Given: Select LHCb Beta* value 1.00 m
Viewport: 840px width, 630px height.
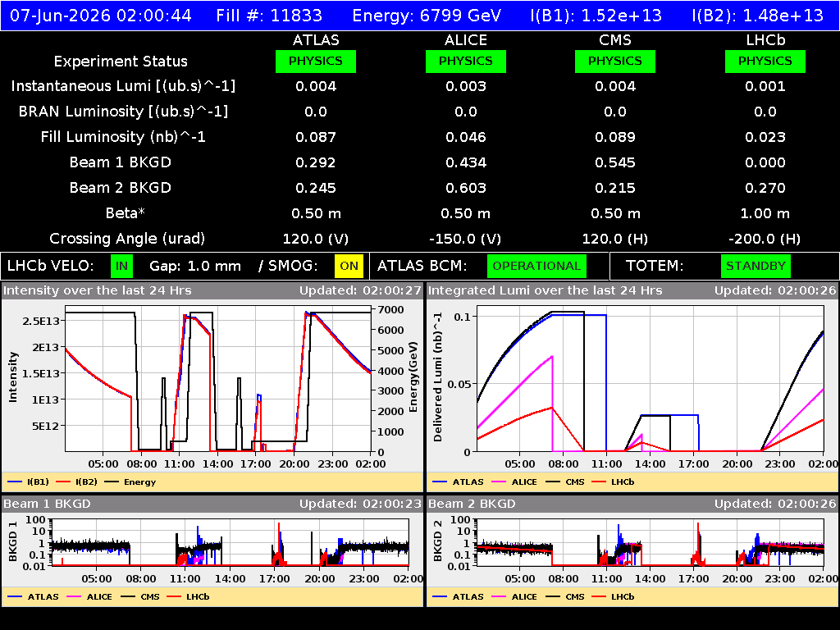Looking at the screenshot, I should pyautogui.click(x=765, y=213).
